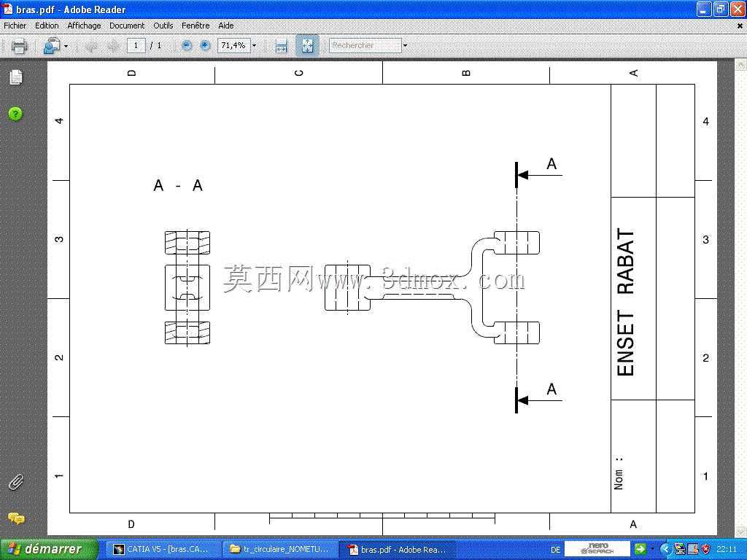The width and height of the screenshot is (747, 560).
Task: Open the zoom level dropdown arrow
Action: click(x=254, y=46)
